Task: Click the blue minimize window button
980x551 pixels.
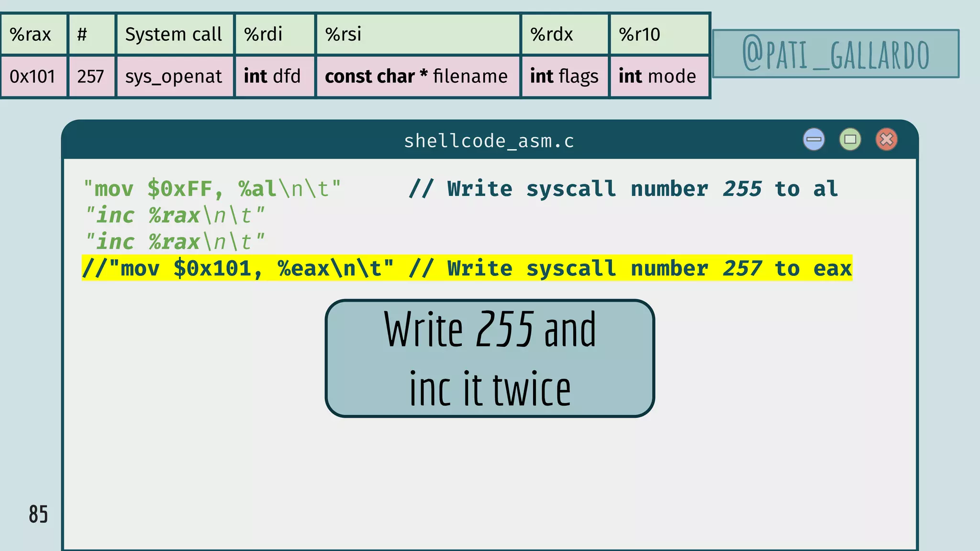Action: pyautogui.click(x=814, y=140)
